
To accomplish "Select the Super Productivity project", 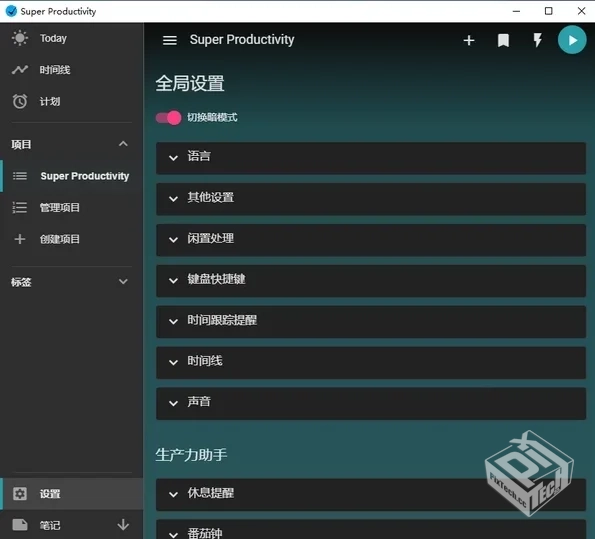I will (71, 176).
